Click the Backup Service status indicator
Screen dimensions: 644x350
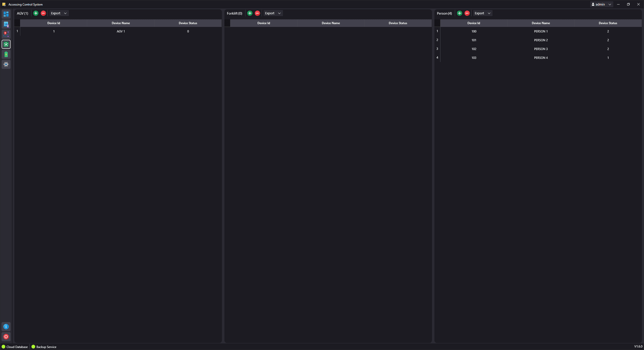44,347
